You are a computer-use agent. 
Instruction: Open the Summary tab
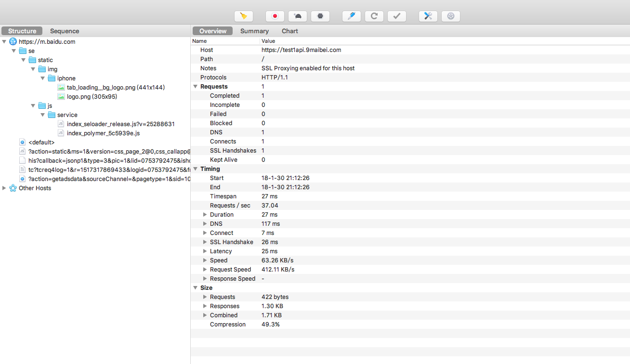pyautogui.click(x=254, y=31)
